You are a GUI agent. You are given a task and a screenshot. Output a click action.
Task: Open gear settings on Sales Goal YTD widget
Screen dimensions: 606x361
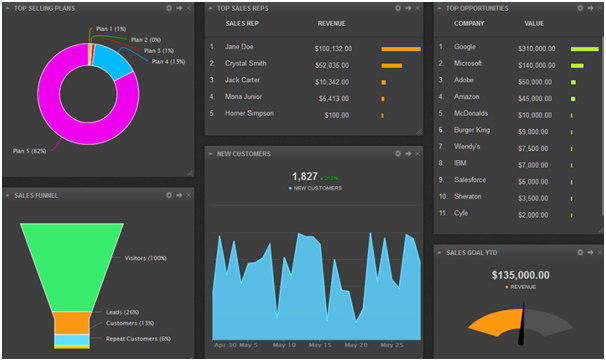pos(580,252)
